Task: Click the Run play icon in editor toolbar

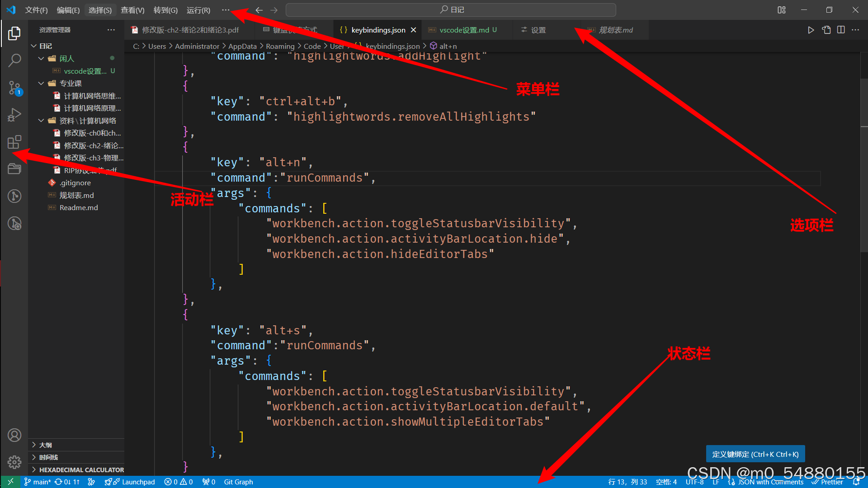Action: tap(811, 30)
